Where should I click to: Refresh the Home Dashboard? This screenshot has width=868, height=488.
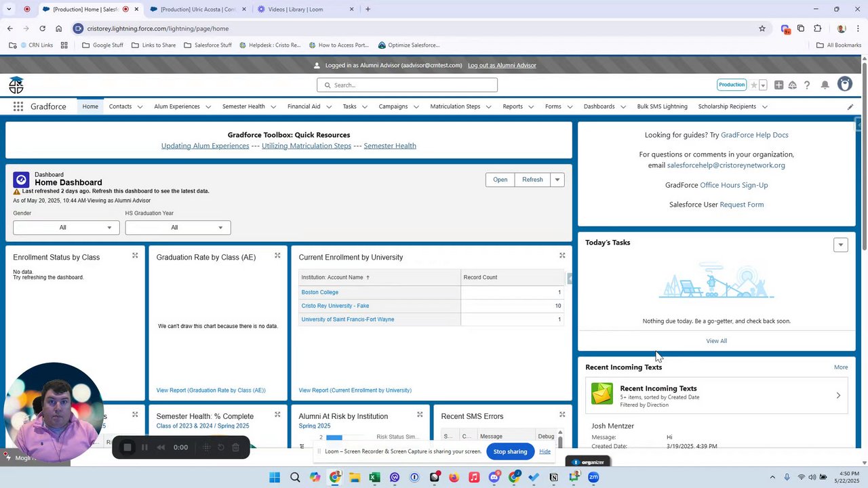[x=532, y=180]
